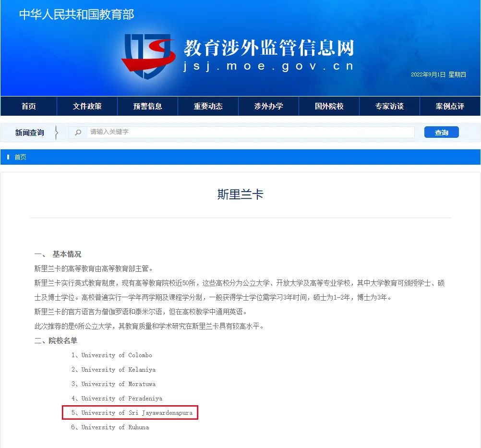Open the 首页 navigation menu item
The image size is (481, 448).
point(28,106)
